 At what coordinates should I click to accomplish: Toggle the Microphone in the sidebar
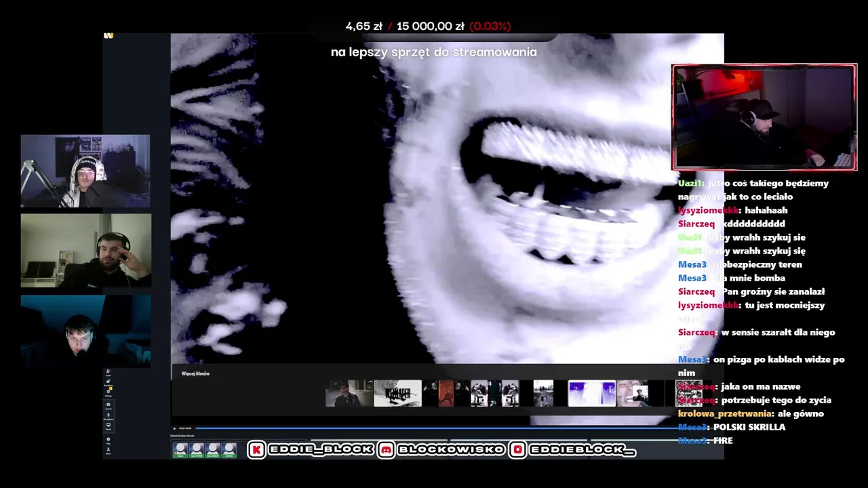click(108, 416)
